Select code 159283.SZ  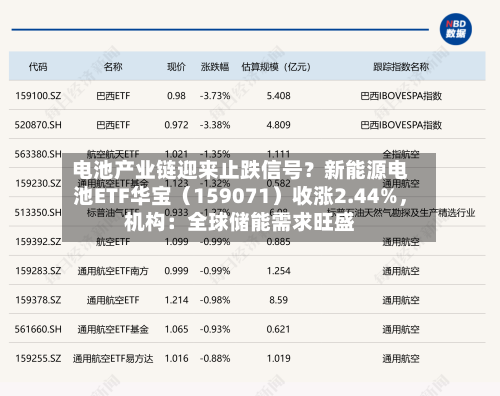38,271
